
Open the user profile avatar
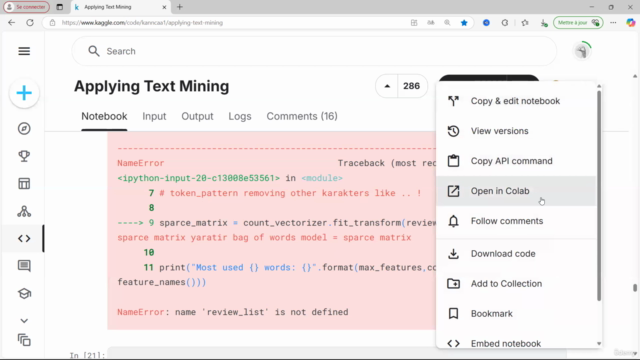coord(582,51)
